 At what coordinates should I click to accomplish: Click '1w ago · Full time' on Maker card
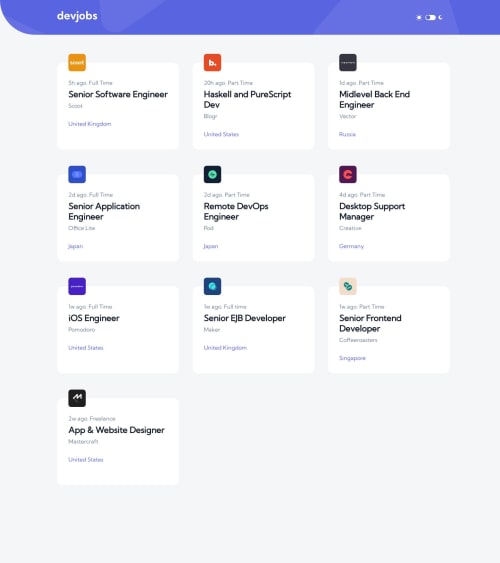[x=225, y=307]
